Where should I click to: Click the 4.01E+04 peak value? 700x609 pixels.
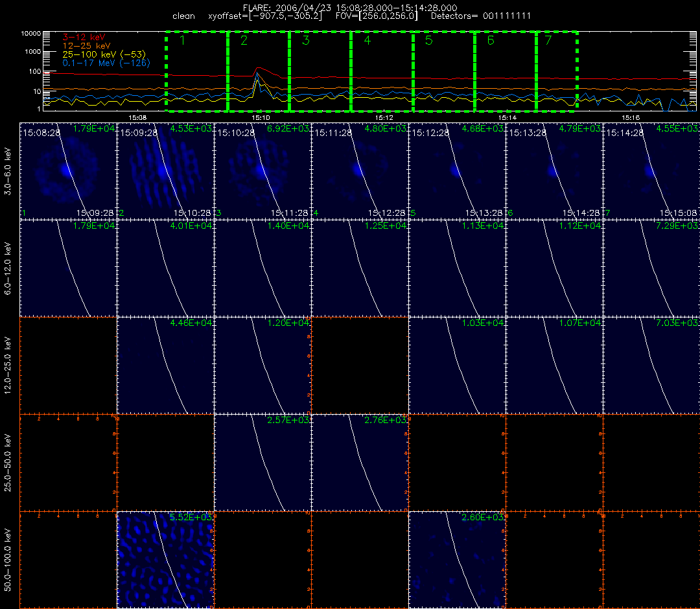[191, 225]
